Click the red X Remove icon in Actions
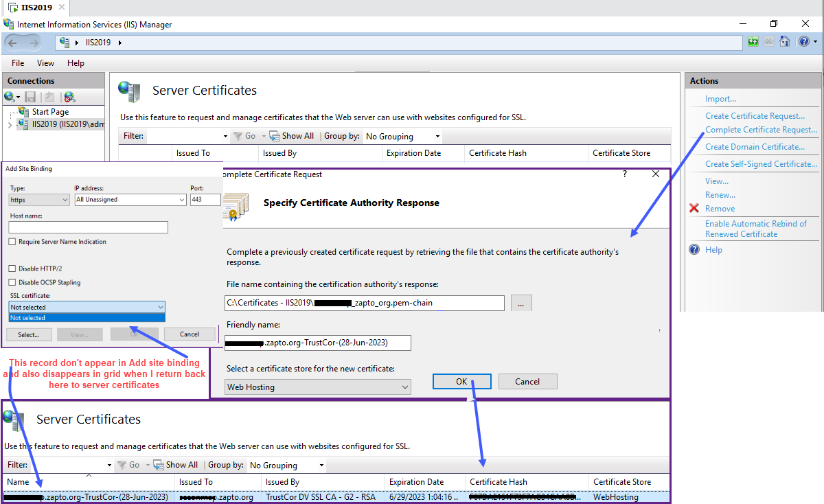The height and width of the screenshot is (504, 824). 694,208
